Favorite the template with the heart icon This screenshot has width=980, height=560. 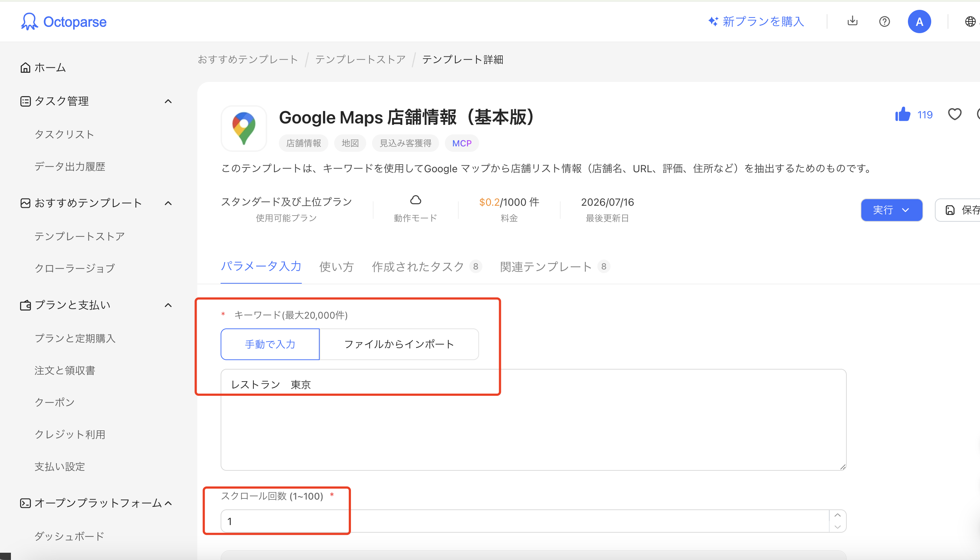(955, 114)
